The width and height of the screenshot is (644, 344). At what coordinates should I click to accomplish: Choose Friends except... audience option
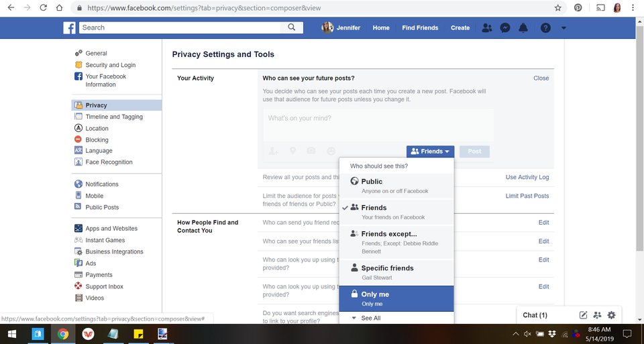[396, 243]
